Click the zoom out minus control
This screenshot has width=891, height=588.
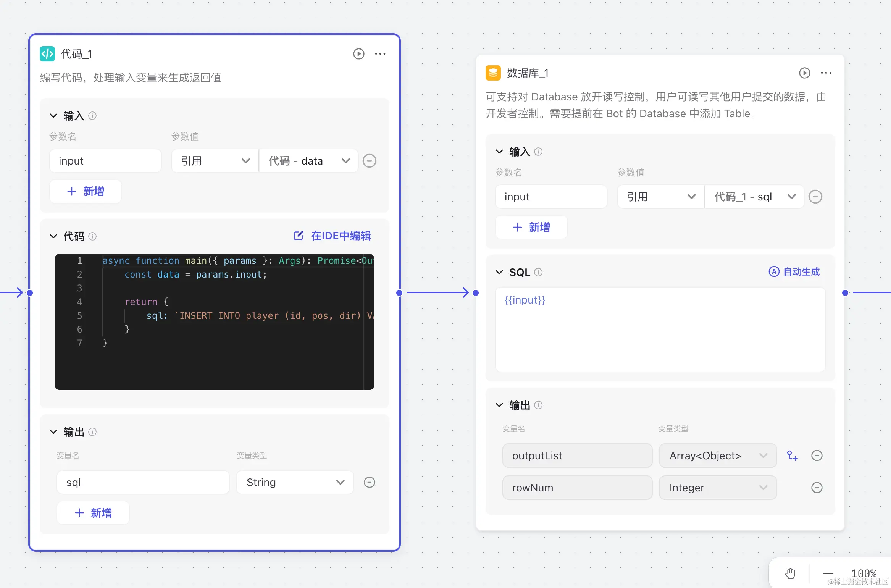point(828,573)
